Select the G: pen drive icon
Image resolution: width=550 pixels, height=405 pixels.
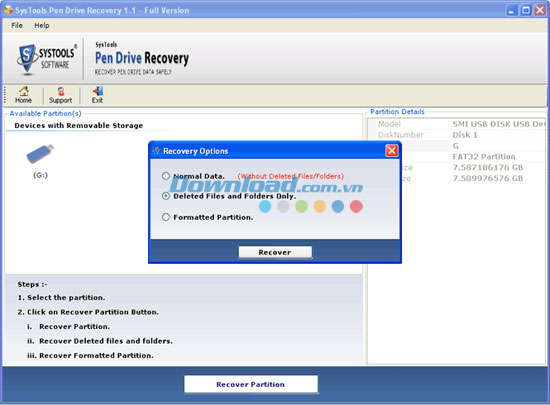pos(40,154)
